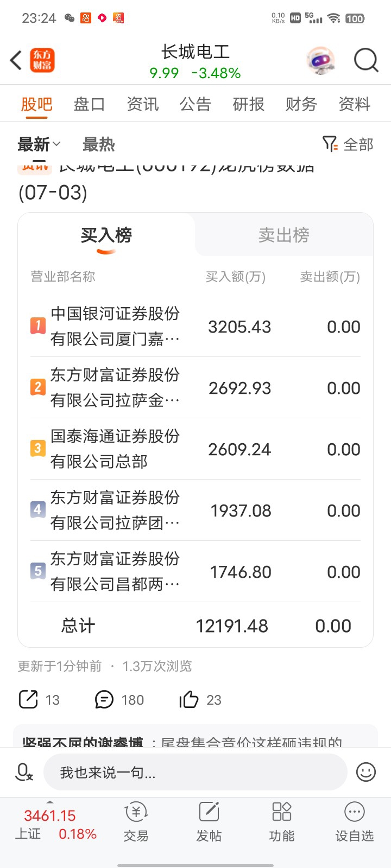The height and width of the screenshot is (868, 391).
Task: Add stock via 设自选
Action: point(354,823)
